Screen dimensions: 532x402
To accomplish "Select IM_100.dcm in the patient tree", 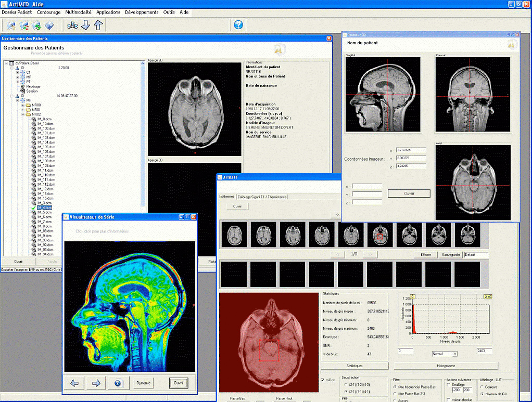I will 46,128.
